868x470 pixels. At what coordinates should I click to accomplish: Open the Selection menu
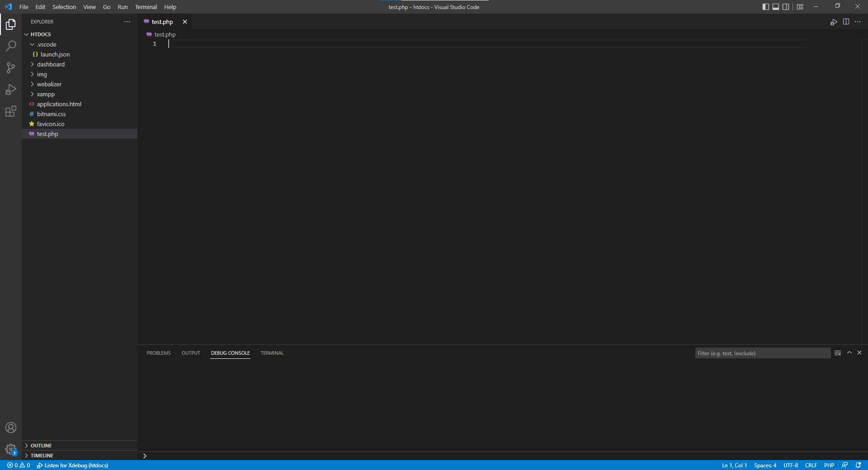pos(64,7)
